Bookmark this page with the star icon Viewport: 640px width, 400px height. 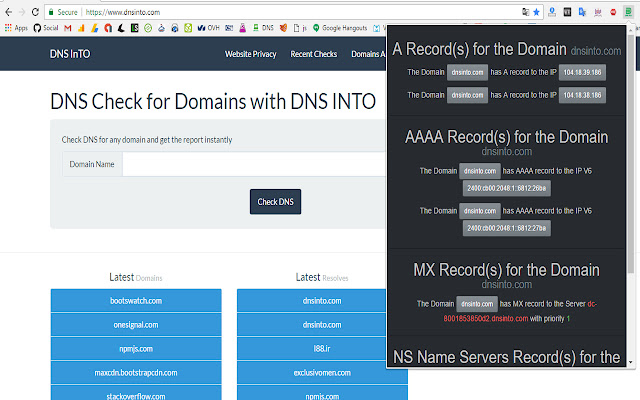click(536, 12)
